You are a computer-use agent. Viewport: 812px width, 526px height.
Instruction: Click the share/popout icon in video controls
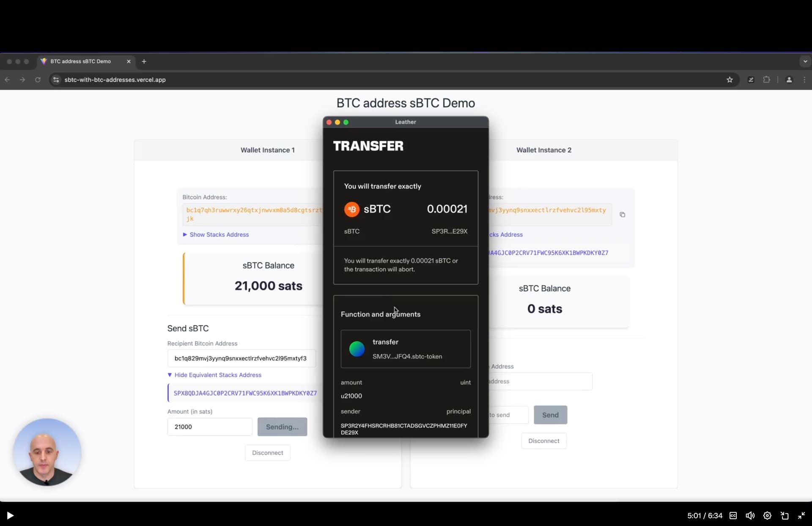[785, 515]
